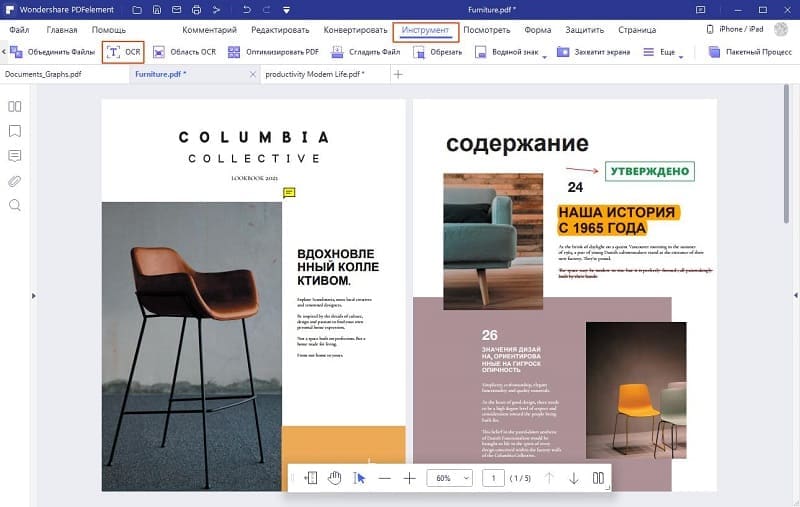Open the user account avatar
The image size is (800, 507).
point(781,30)
